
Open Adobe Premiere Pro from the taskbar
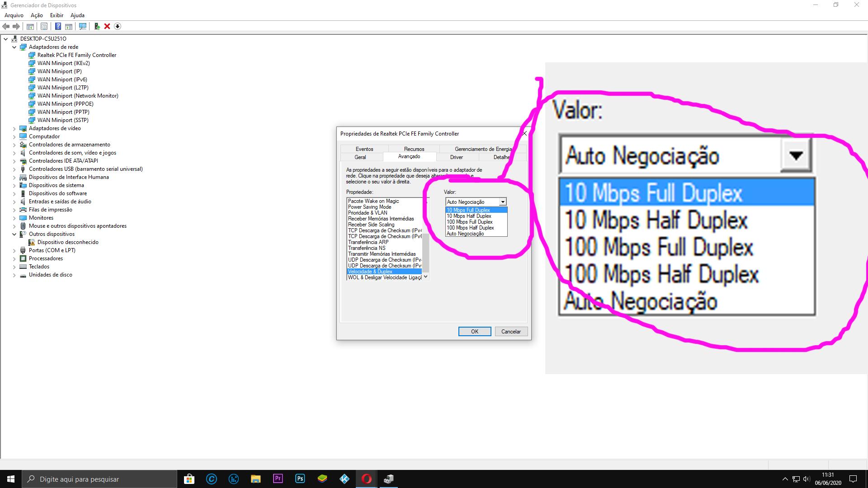point(278,479)
